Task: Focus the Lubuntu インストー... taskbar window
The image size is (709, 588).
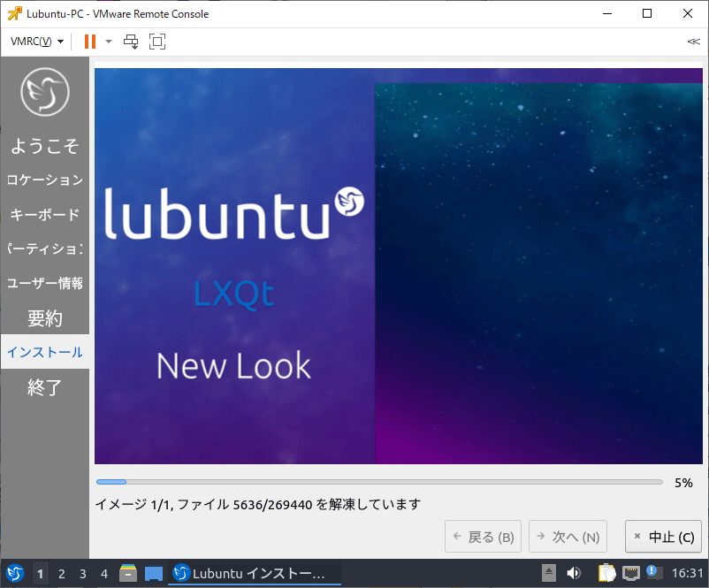Action: coord(255,574)
